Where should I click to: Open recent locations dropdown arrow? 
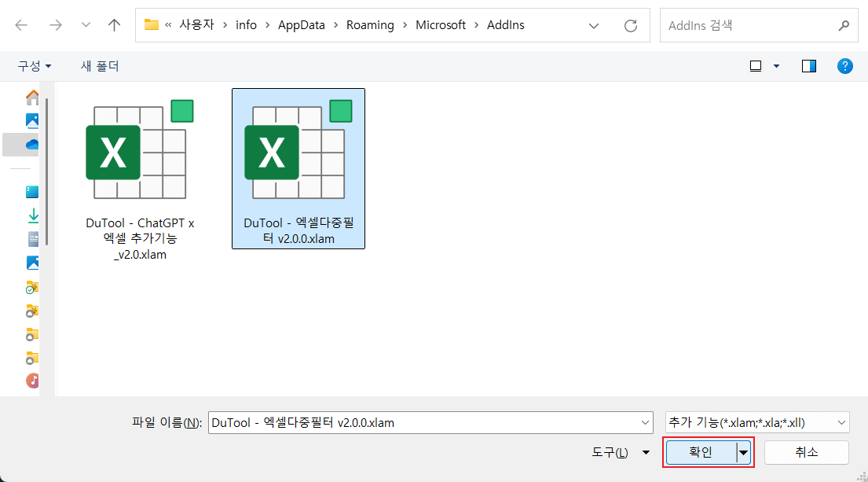[86, 25]
